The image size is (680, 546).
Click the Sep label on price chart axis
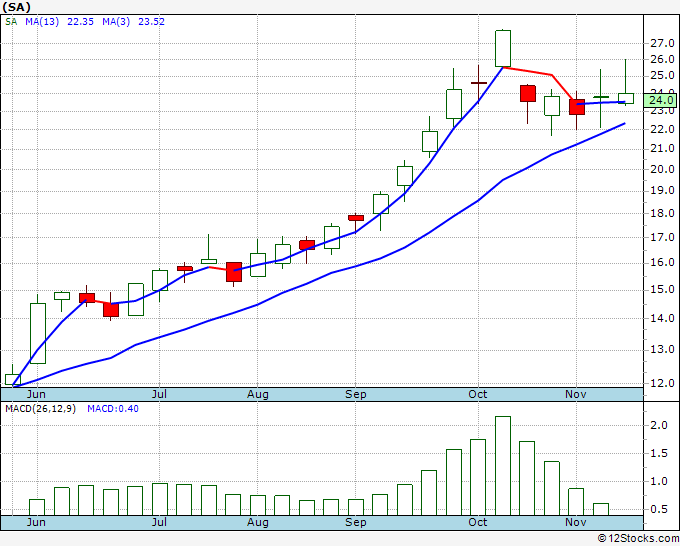point(355,394)
